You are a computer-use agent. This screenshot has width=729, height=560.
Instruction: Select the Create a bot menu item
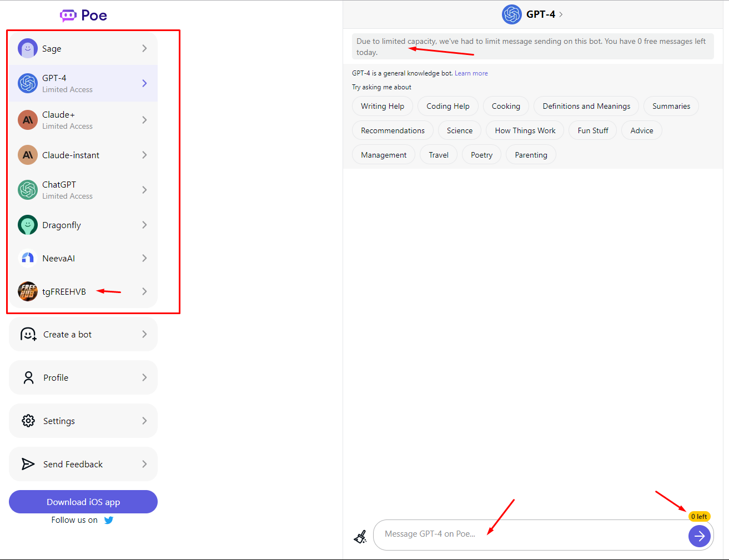(x=83, y=334)
